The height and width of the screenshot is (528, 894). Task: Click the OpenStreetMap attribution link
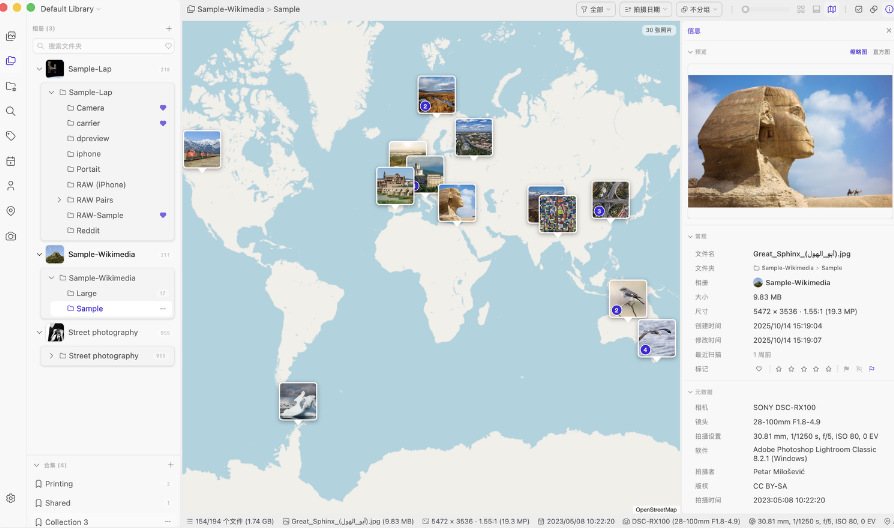pos(656,510)
